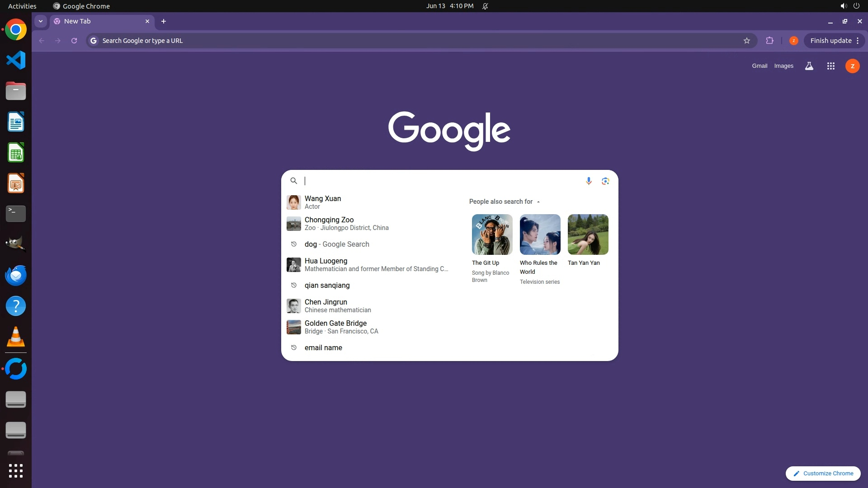This screenshot has width=868, height=488.
Task: Select the qian sanqiang history suggestion
Action: (x=327, y=285)
